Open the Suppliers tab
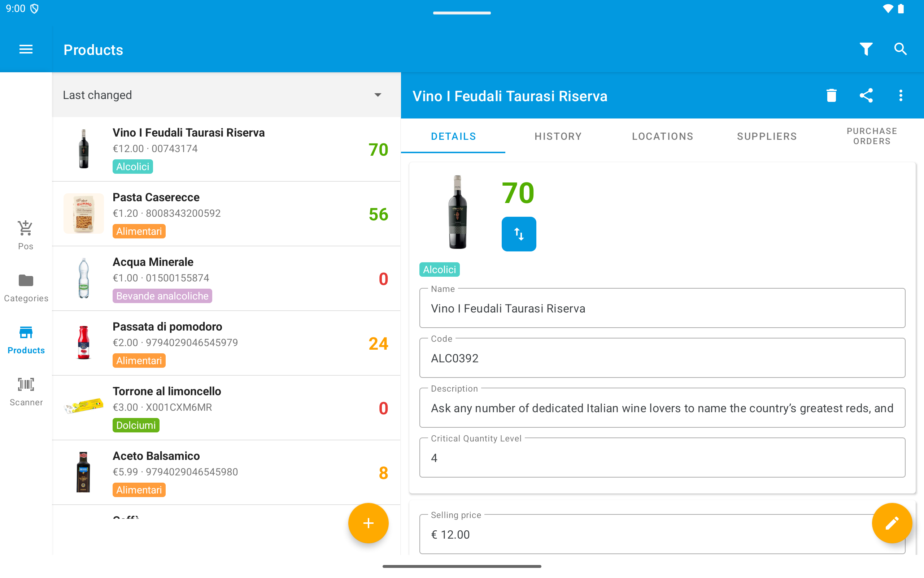This screenshot has width=924, height=578. (767, 137)
